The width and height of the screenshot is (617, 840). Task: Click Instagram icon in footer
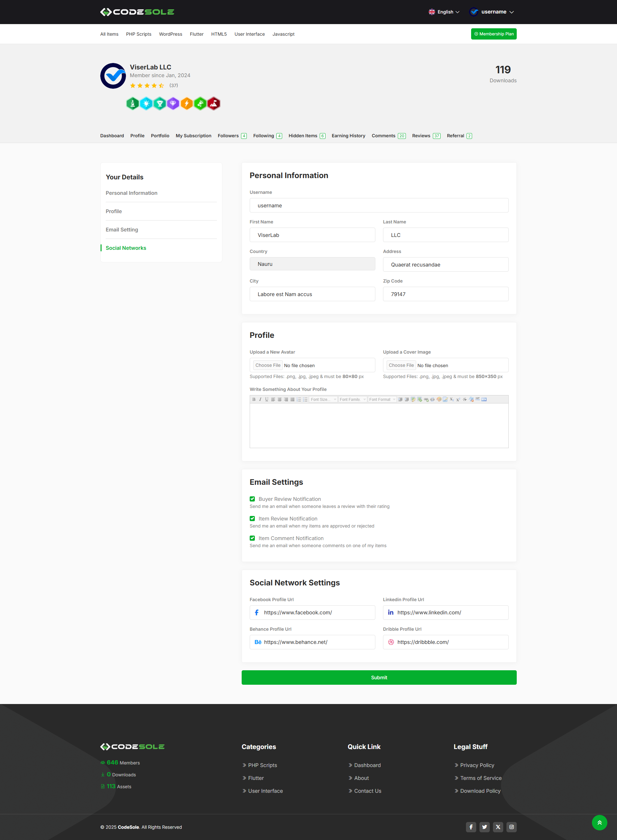[x=511, y=827]
